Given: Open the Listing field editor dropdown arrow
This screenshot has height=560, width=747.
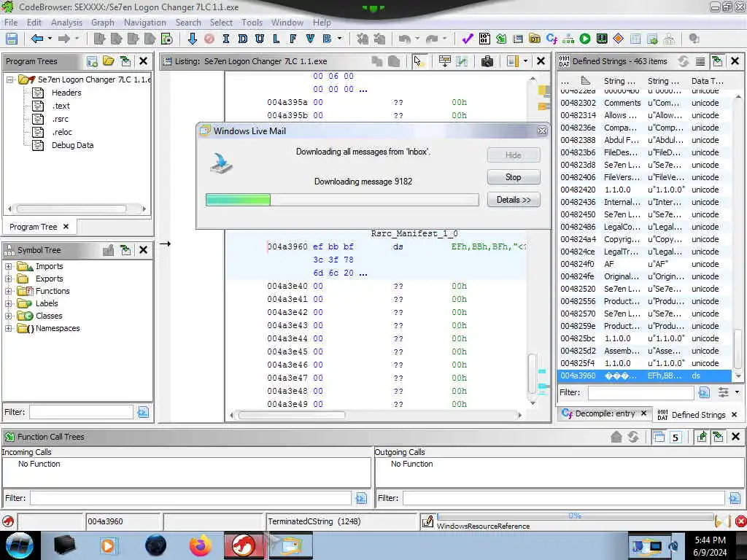Looking at the screenshot, I should (x=525, y=61).
